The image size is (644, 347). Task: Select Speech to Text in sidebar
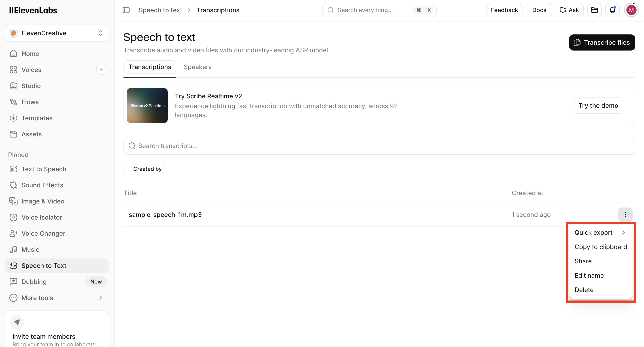pyautogui.click(x=57, y=266)
